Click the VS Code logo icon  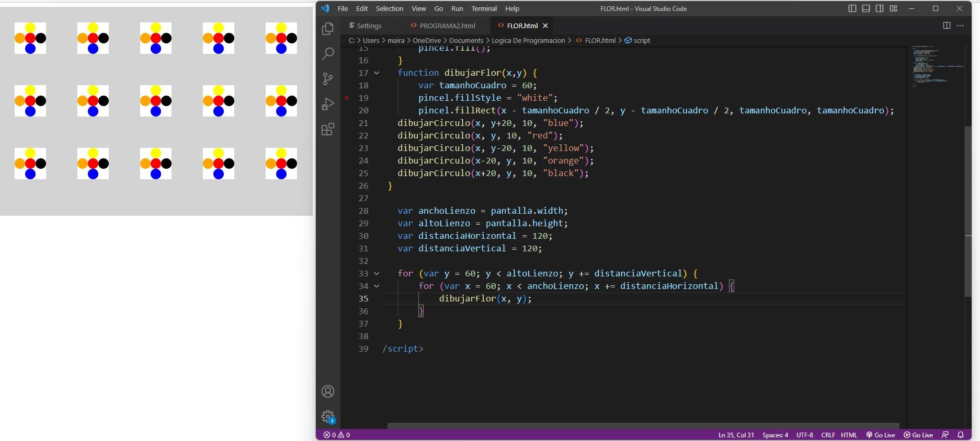point(325,8)
